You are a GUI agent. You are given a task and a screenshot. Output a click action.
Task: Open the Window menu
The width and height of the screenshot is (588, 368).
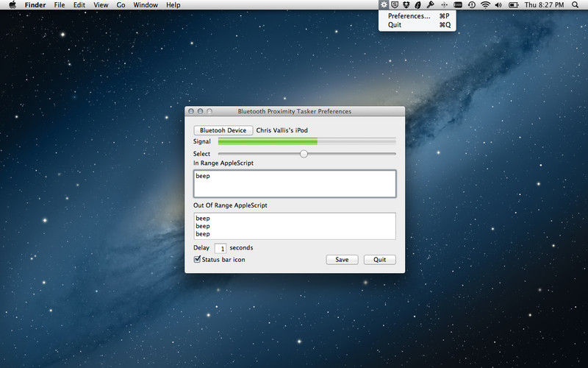(x=146, y=5)
